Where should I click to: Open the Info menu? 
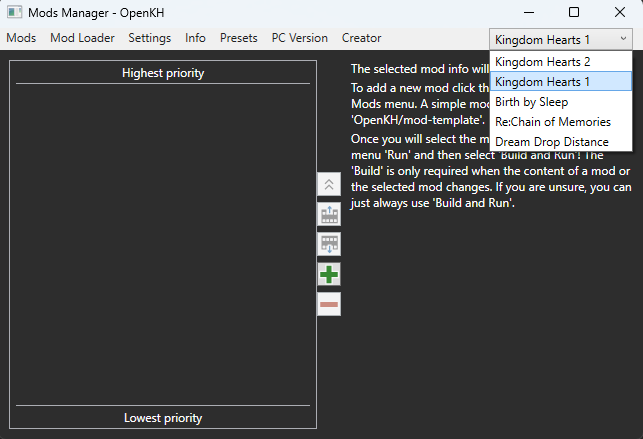tap(195, 38)
